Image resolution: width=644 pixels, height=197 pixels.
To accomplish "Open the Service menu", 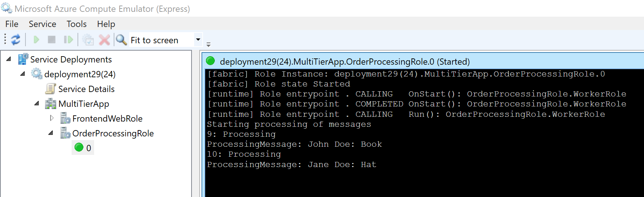I will click(42, 24).
